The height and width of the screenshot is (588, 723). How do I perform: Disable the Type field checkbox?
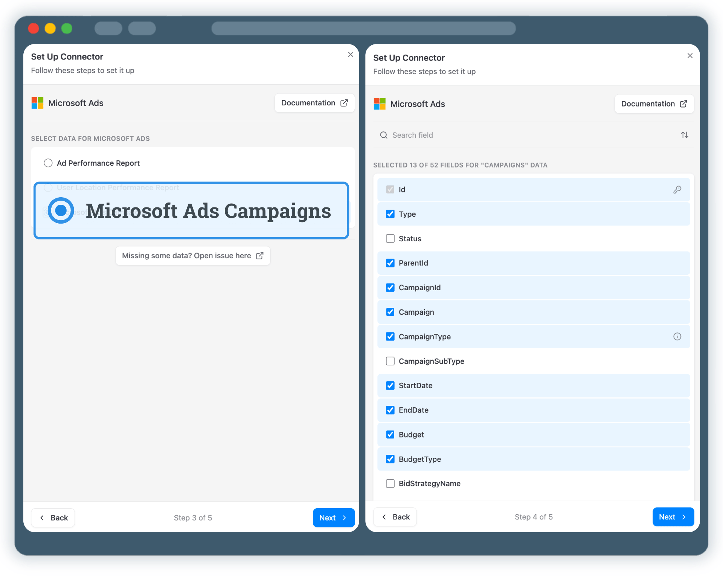[x=390, y=214]
